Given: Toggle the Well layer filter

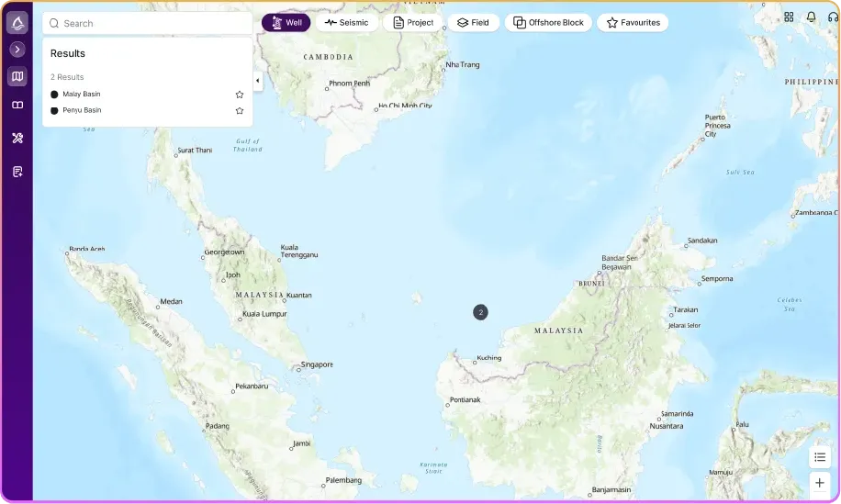Looking at the screenshot, I should [286, 23].
